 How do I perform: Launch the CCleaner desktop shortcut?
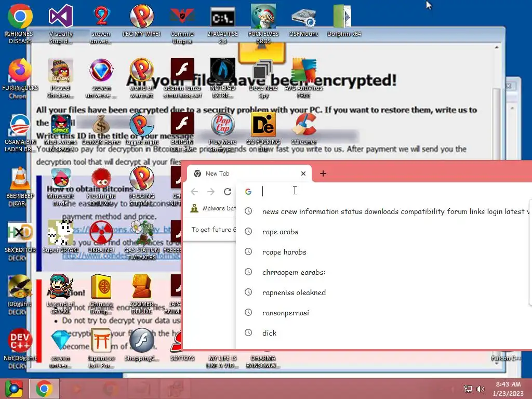coord(303,125)
